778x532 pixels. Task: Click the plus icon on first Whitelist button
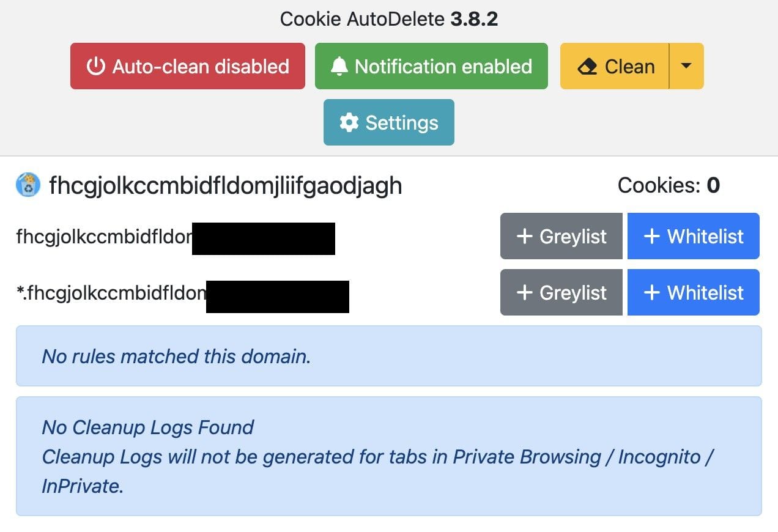coord(652,236)
